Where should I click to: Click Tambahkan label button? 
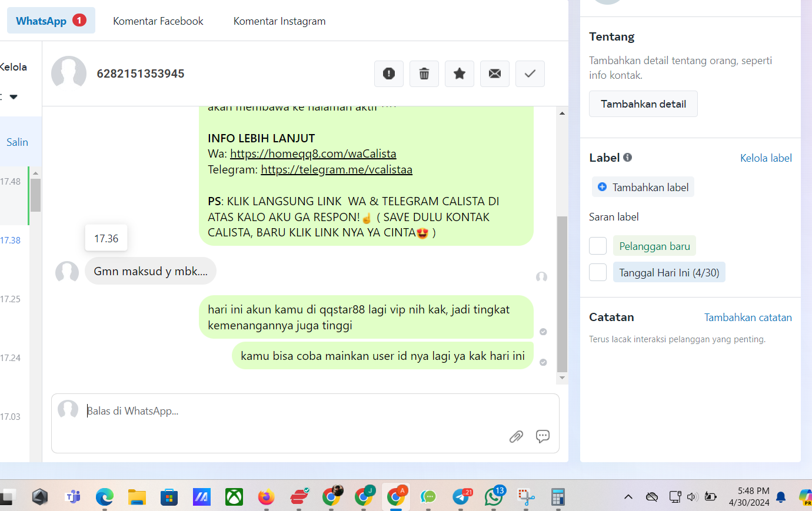[643, 187]
